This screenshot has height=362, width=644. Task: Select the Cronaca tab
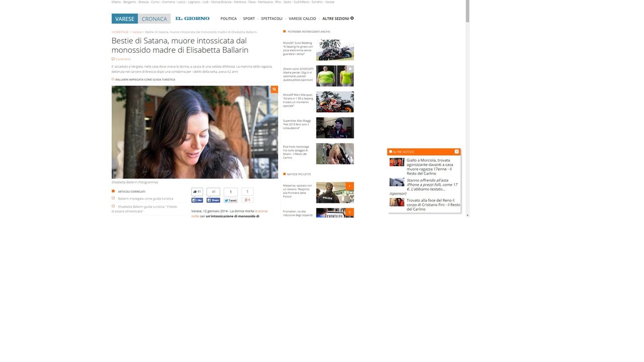pyautogui.click(x=154, y=19)
